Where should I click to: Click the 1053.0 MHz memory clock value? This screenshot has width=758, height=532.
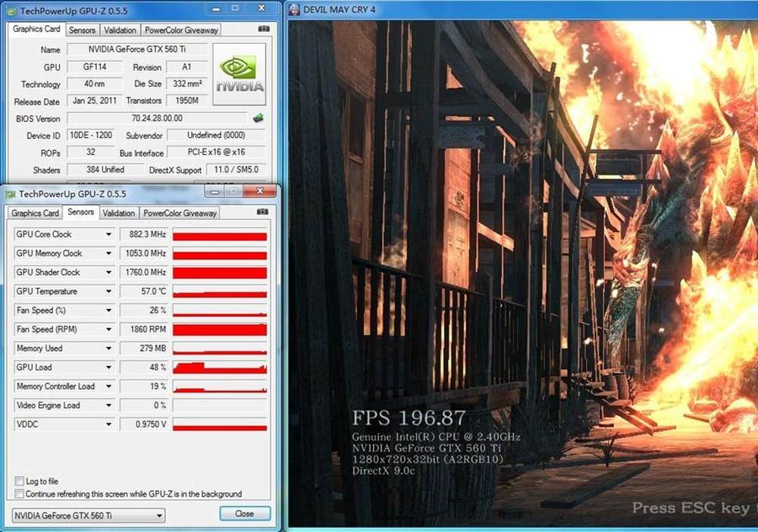(x=144, y=253)
